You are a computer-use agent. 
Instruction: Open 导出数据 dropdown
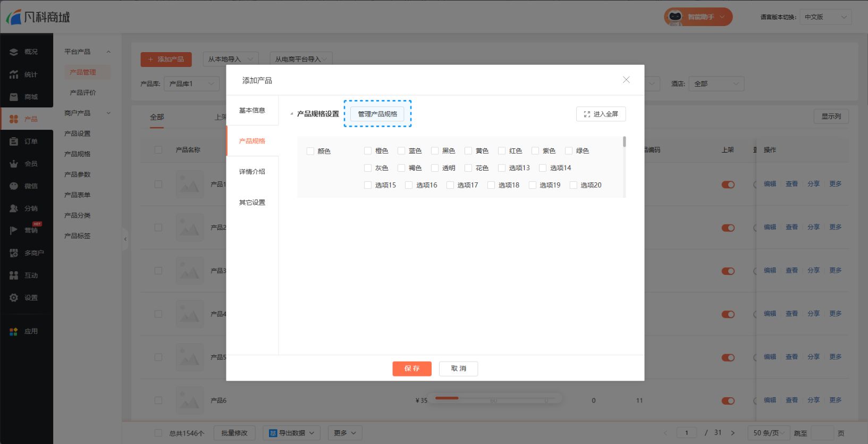292,433
